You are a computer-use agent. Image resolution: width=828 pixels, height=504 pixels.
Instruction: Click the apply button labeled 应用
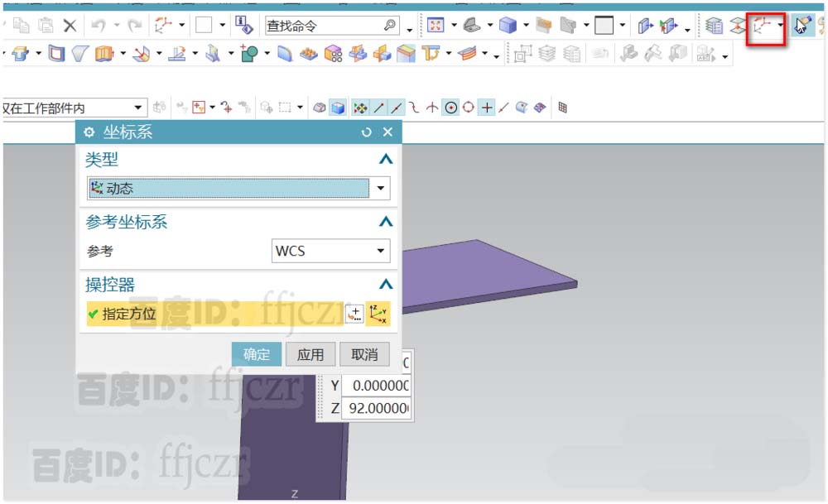coord(310,354)
